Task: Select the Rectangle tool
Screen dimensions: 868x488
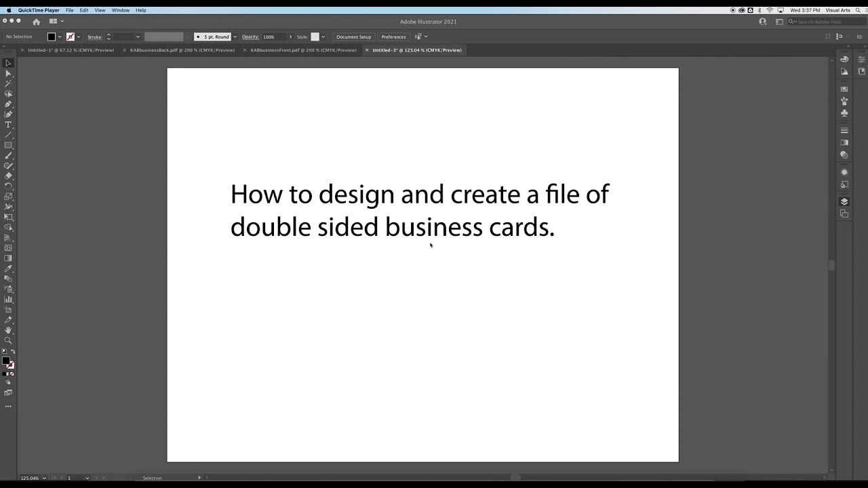Action: (x=8, y=145)
